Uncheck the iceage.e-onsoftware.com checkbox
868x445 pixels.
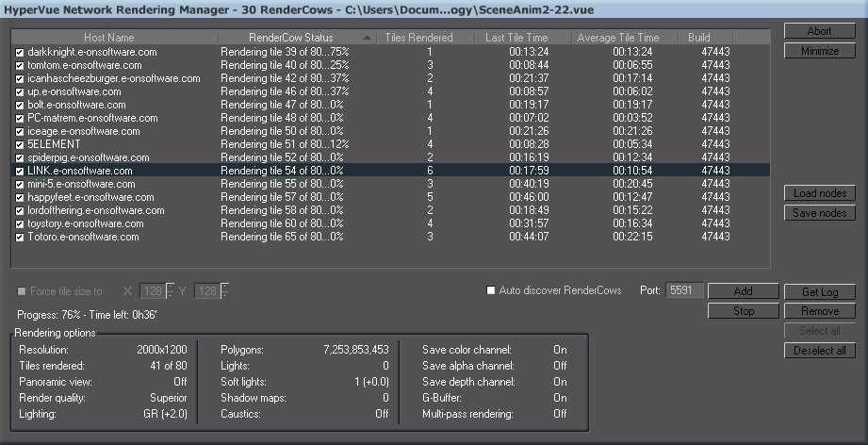(x=20, y=132)
